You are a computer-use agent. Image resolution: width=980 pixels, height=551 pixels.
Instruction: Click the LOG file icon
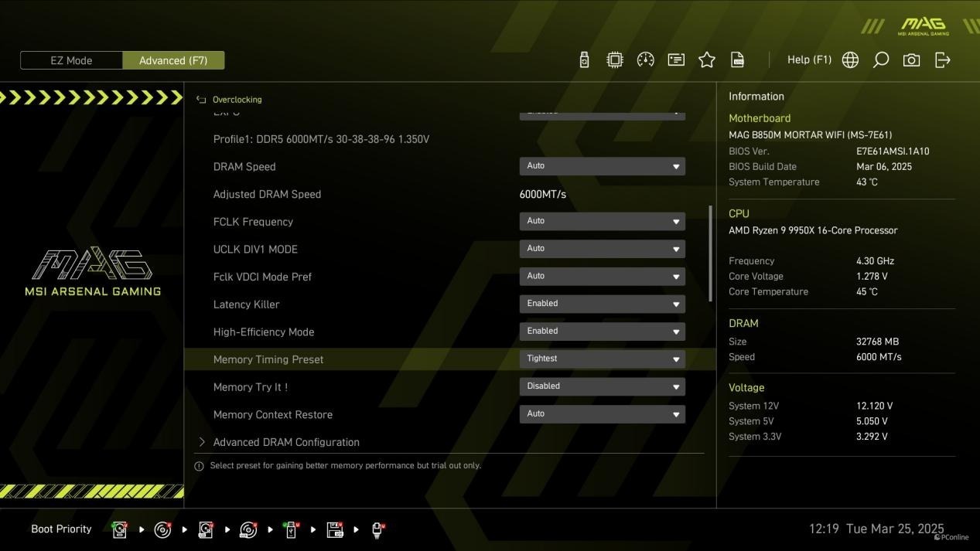click(738, 60)
